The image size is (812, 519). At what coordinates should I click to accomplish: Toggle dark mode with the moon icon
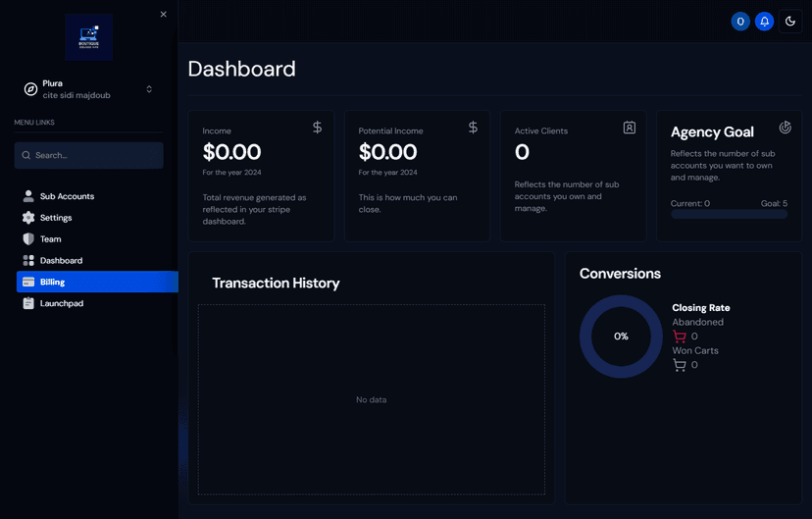790,22
